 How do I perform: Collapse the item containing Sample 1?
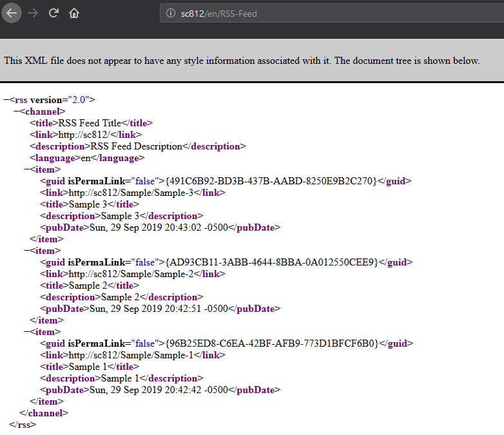coord(26,332)
